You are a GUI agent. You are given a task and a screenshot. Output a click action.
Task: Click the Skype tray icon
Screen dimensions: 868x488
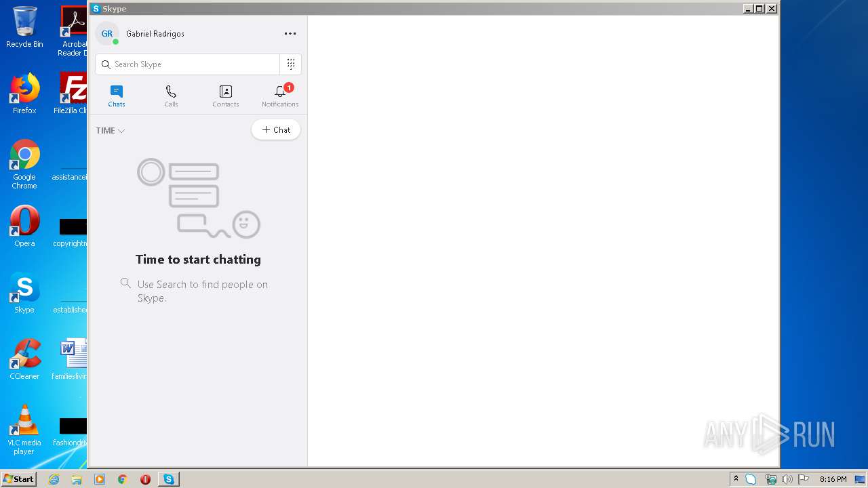(751, 479)
